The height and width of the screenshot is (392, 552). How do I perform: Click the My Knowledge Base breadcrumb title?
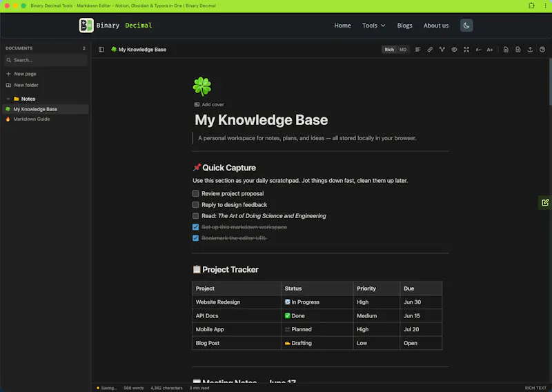(x=142, y=50)
